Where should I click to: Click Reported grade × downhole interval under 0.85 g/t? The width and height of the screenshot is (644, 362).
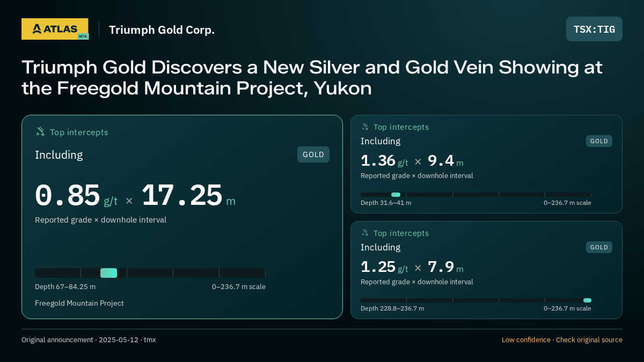click(x=100, y=220)
